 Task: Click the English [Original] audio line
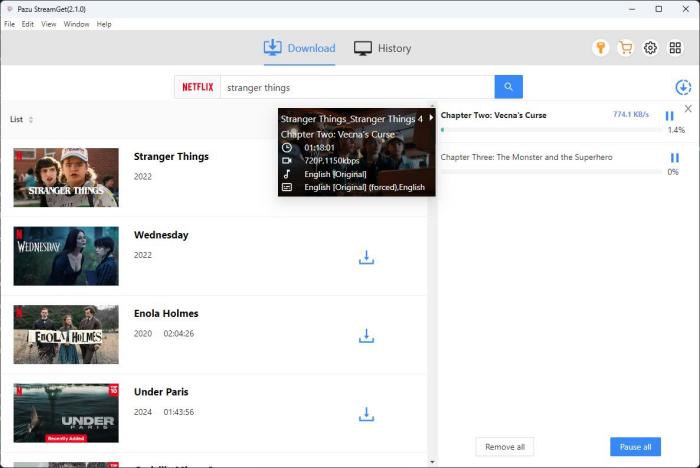335,174
